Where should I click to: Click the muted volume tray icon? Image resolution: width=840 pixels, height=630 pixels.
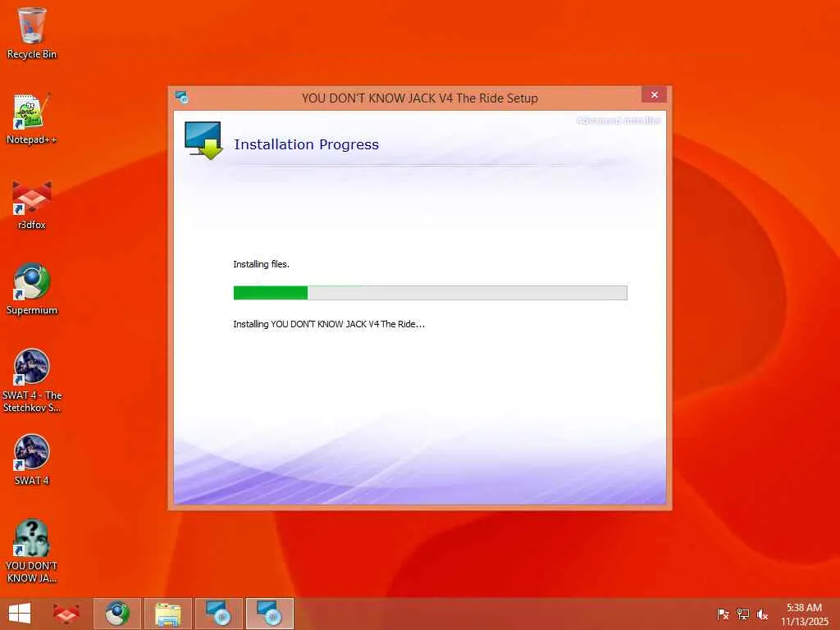pos(762,614)
